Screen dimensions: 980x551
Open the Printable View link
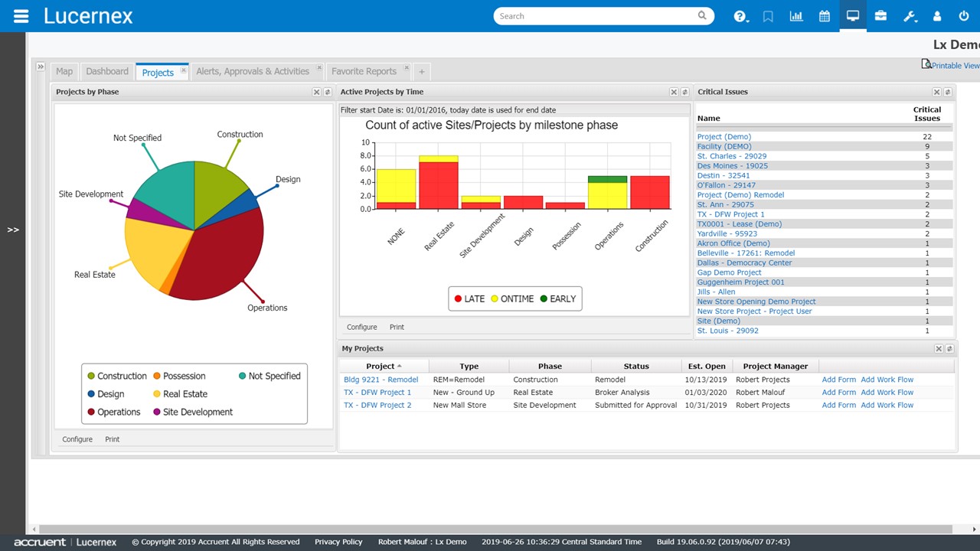(x=955, y=66)
